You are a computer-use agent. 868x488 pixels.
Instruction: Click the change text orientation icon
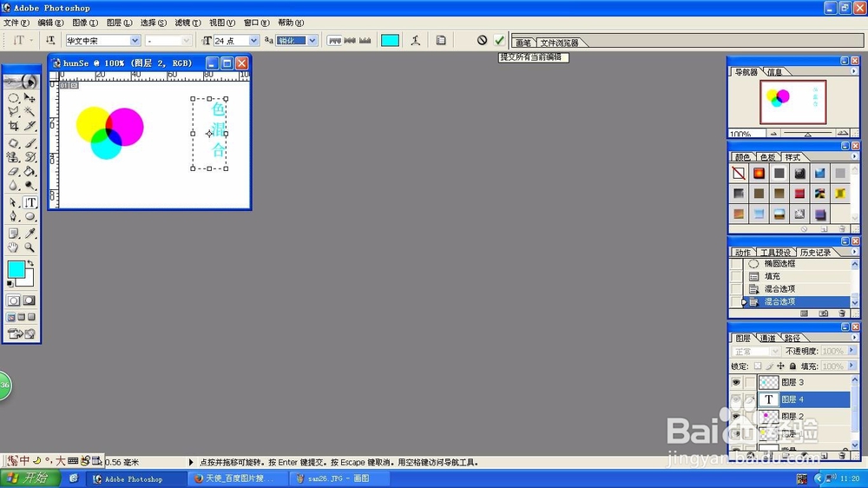(x=50, y=40)
